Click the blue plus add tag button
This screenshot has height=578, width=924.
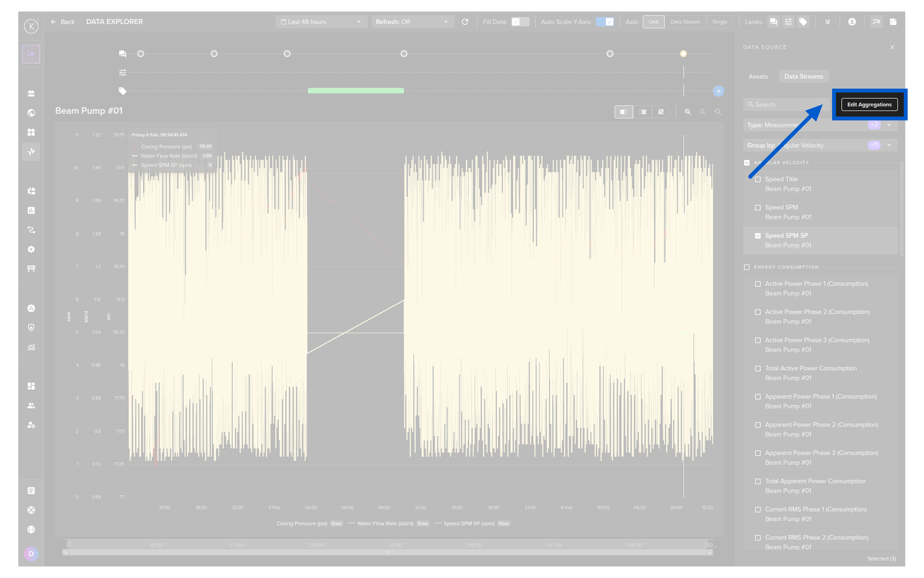tap(718, 91)
